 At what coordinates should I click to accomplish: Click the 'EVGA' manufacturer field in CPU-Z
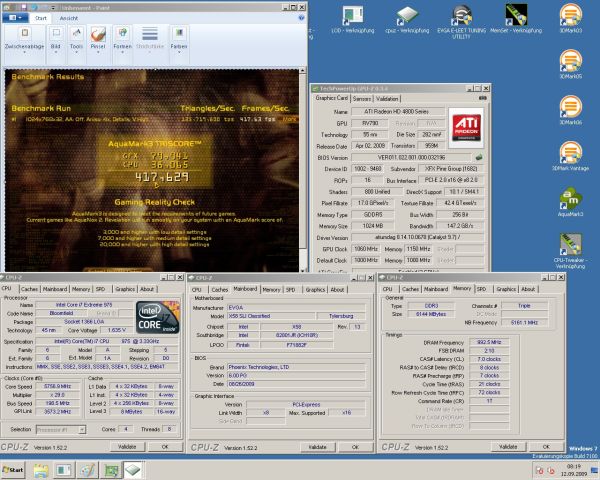click(x=296, y=307)
